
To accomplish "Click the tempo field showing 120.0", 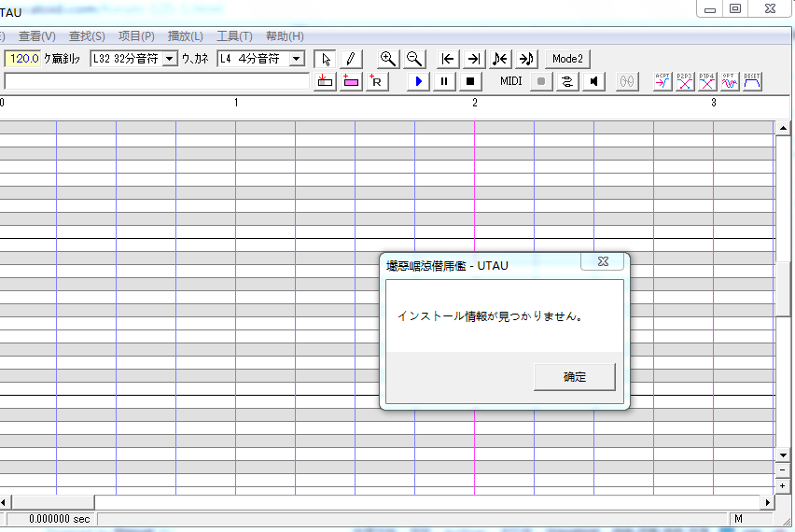I will (22, 59).
